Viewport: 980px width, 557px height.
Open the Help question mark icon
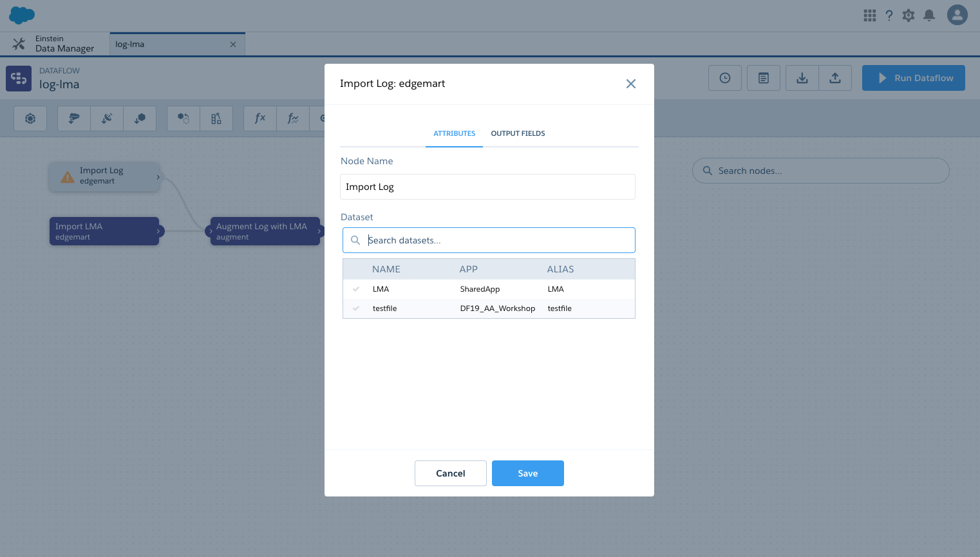pyautogui.click(x=889, y=15)
